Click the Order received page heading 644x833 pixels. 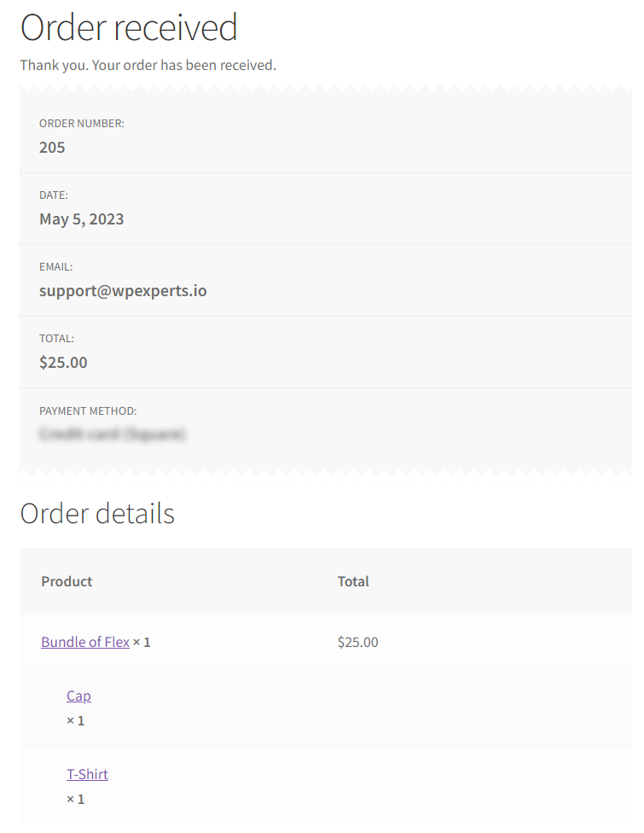pos(129,27)
